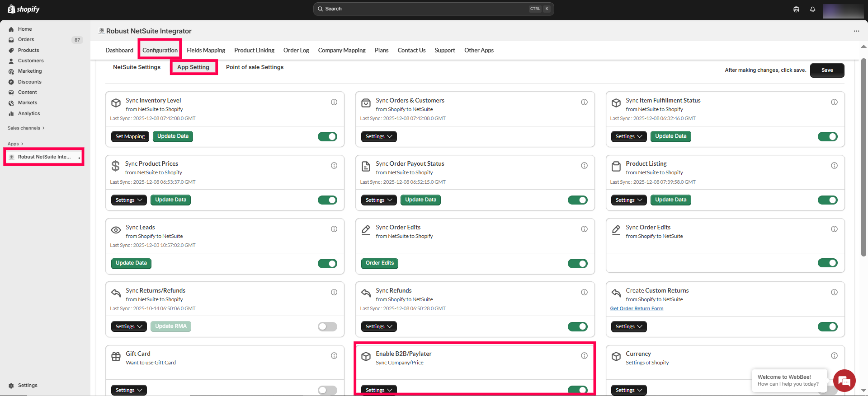The height and width of the screenshot is (396, 868).
Task: Enable the Sync Returns/Refunds toggle
Action: 327,326
